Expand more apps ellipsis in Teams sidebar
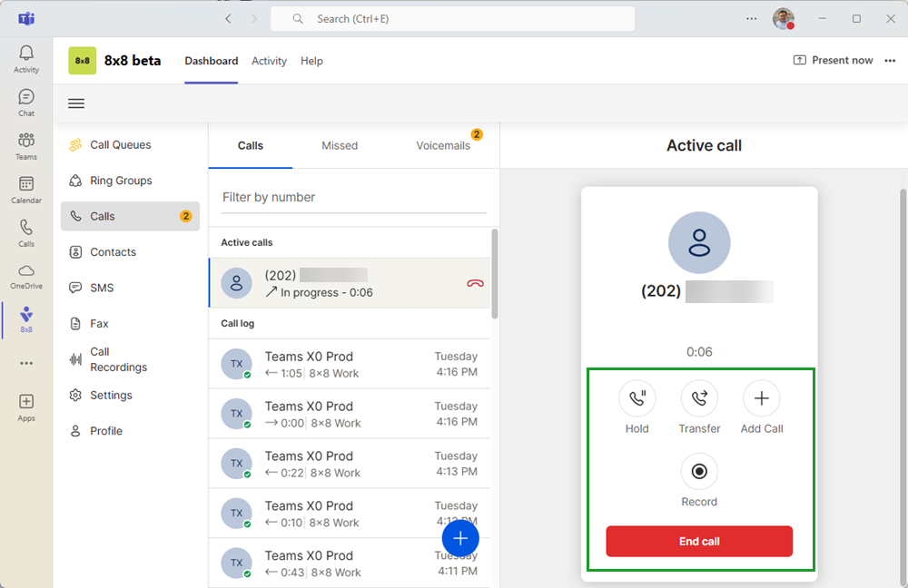The width and height of the screenshot is (908, 588). pyautogui.click(x=26, y=363)
